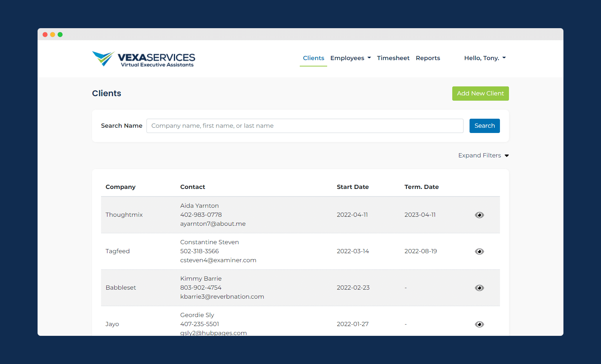
Task: Click the blue Search button
Action: 485,126
